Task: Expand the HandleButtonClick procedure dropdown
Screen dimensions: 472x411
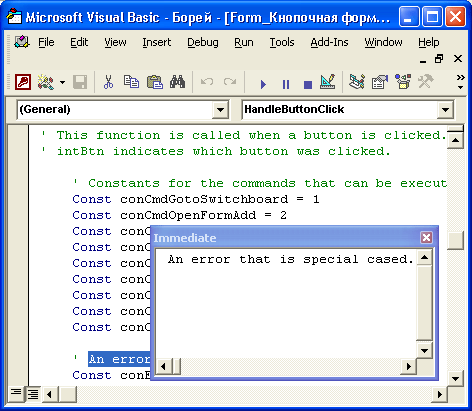Action: point(445,110)
